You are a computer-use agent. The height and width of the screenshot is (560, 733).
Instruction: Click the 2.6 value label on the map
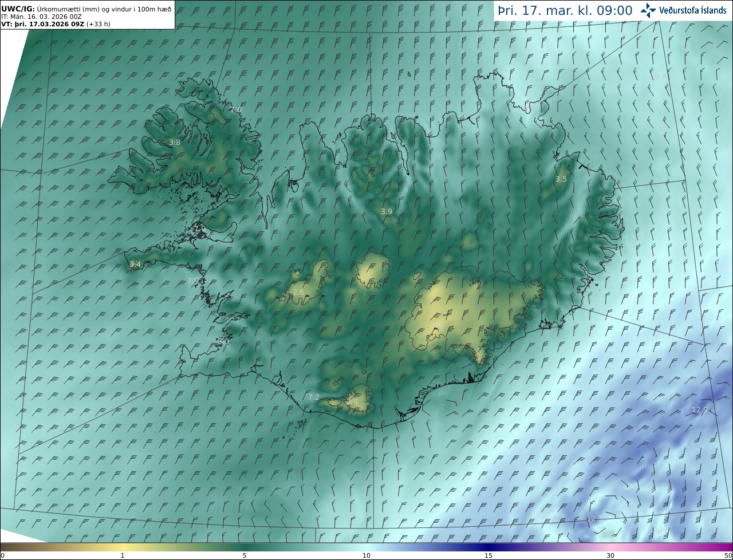(x=298, y=293)
